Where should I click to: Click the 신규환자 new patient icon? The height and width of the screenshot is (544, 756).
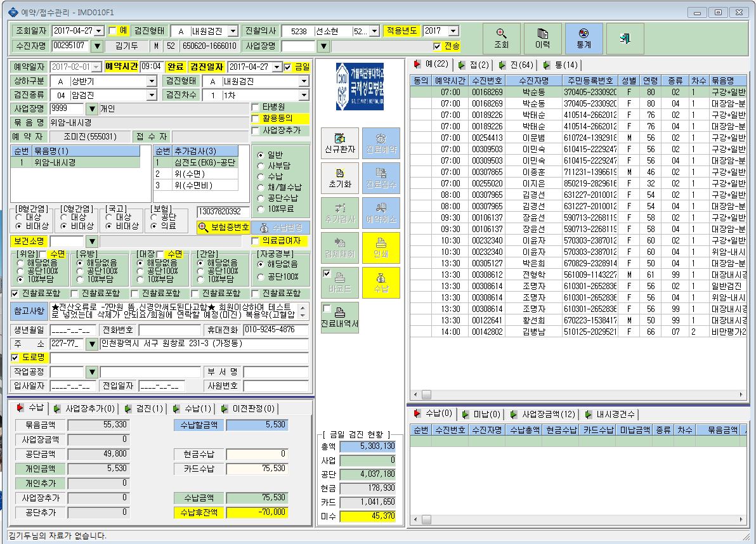(x=340, y=143)
